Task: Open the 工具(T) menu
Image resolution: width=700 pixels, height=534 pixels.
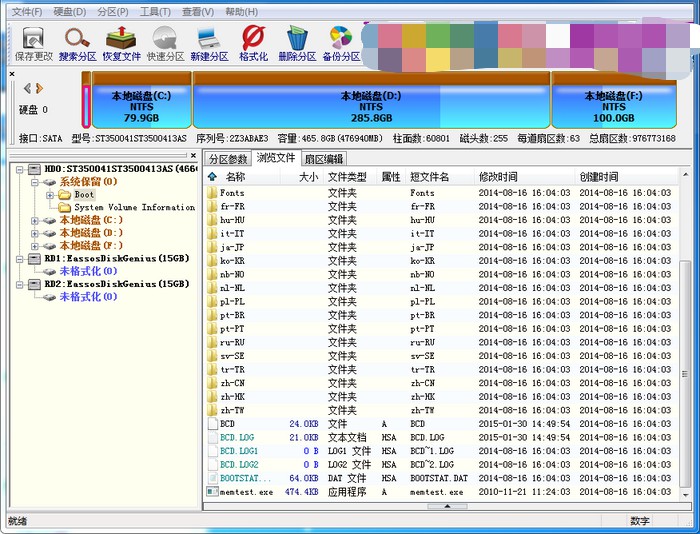Action: tap(155, 12)
